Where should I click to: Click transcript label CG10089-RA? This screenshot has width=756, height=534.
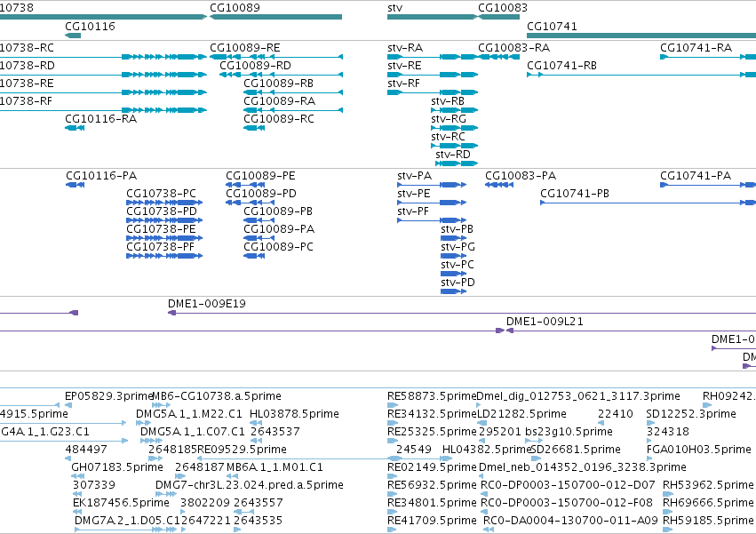(x=279, y=101)
